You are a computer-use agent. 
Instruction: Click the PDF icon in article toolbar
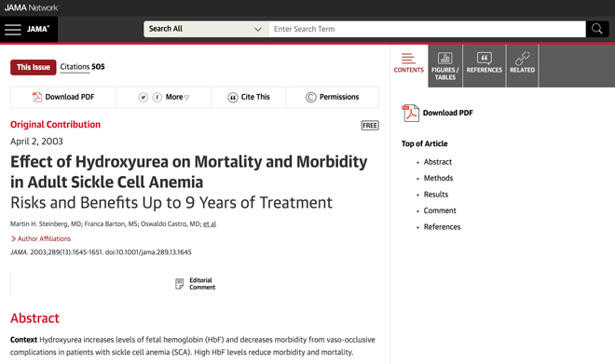coord(37,97)
